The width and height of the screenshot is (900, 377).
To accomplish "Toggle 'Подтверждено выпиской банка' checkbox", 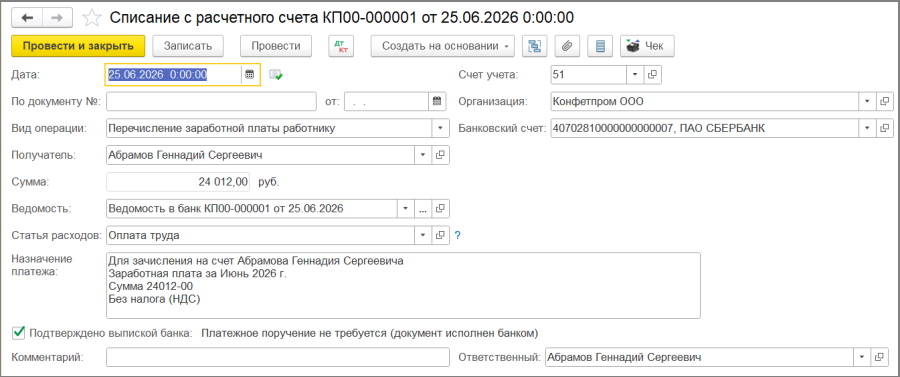I will pos(19,332).
